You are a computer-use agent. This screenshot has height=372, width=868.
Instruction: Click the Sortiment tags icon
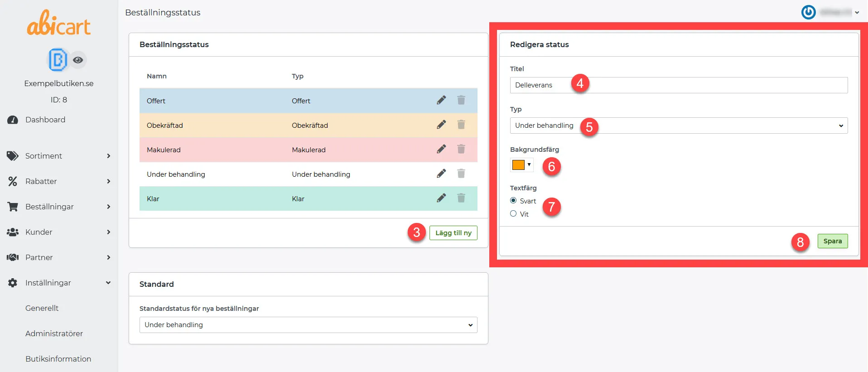pyautogui.click(x=13, y=156)
